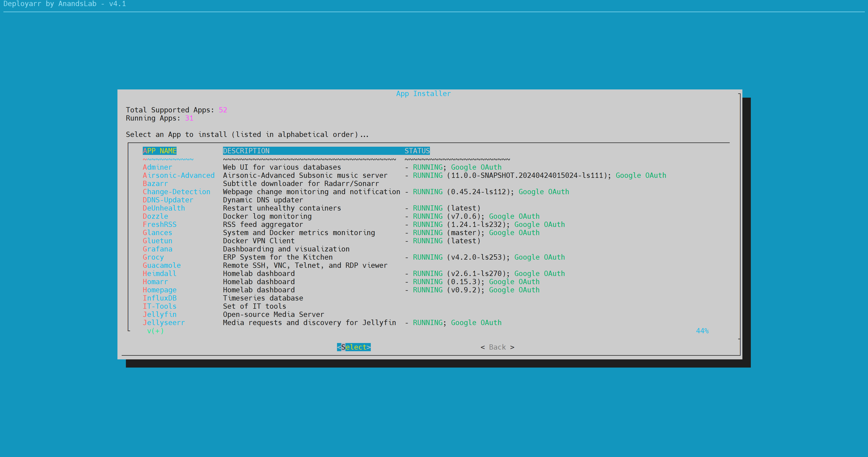Image resolution: width=868 pixels, height=457 pixels.
Task: Select the DDNS-Updater entry
Action: click(168, 200)
